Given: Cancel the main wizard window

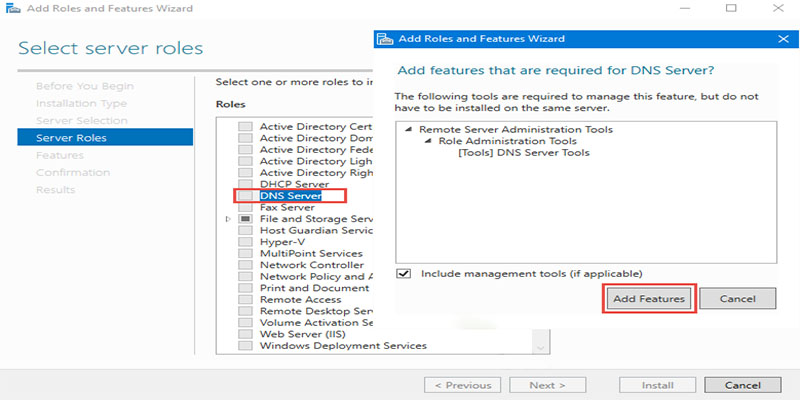Looking at the screenshot, I should [743, 385].
